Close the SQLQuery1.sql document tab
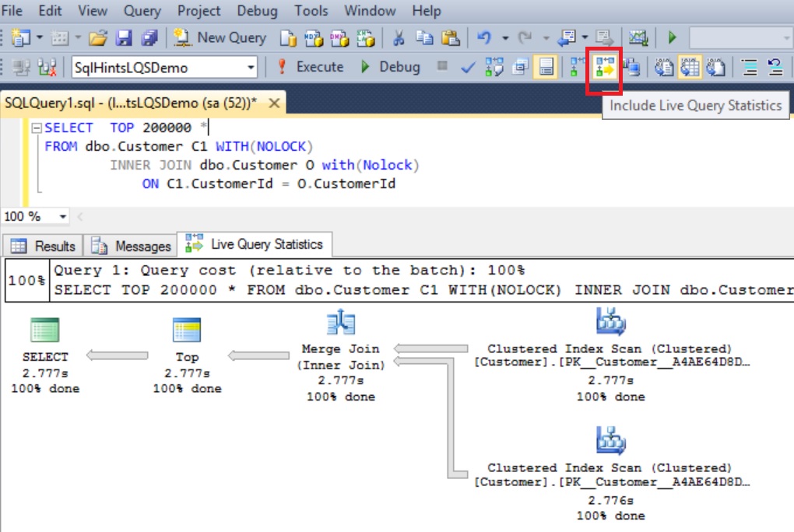Viewport: 794px width, 532px height. [273, 103]
